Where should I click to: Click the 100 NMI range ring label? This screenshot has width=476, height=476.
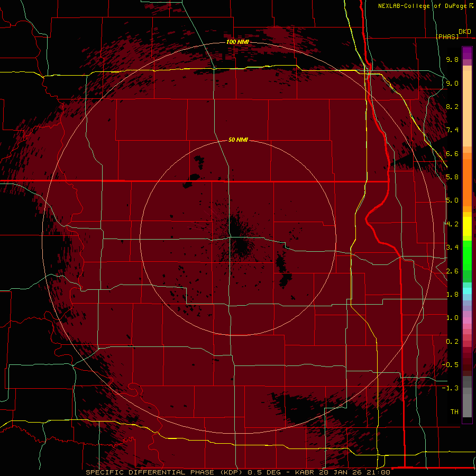point(237,42)
